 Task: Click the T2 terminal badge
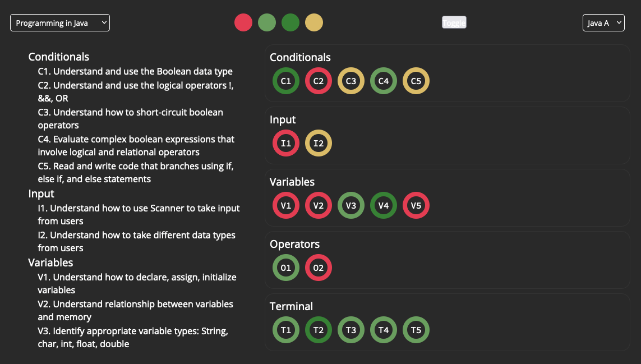(x=319, y=330)
